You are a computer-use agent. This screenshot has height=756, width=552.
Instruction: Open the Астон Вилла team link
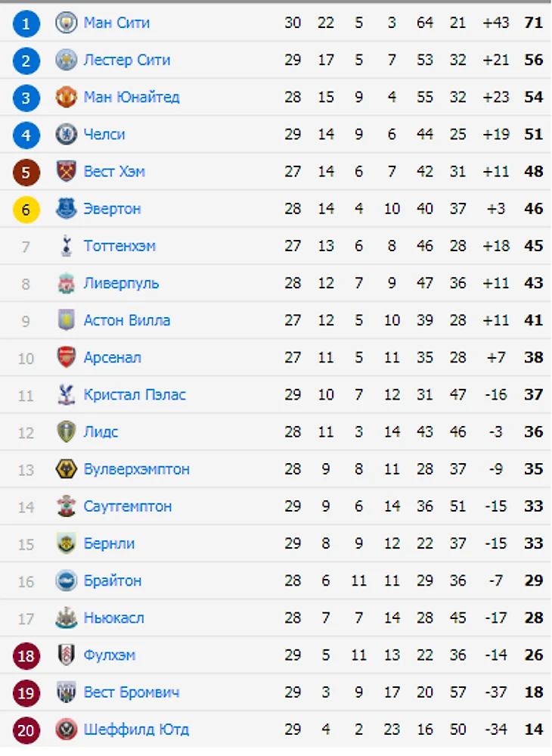point(126,320)
